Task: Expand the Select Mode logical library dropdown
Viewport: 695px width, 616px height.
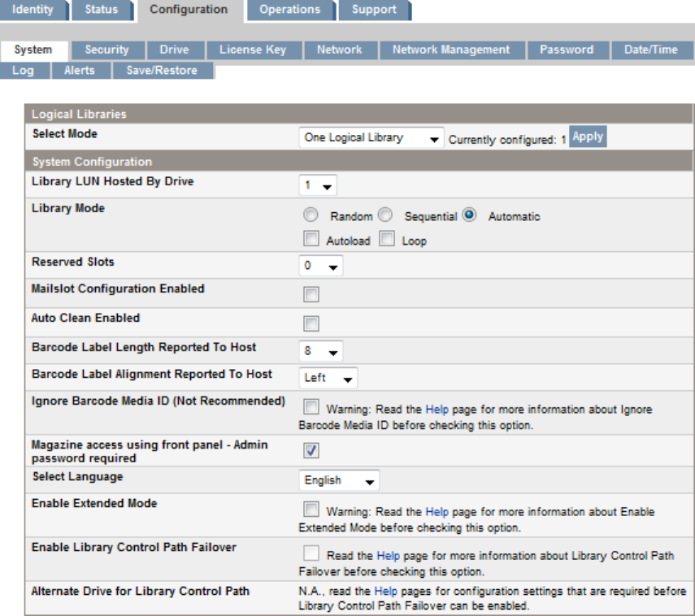Action: (x=371, y=138)
